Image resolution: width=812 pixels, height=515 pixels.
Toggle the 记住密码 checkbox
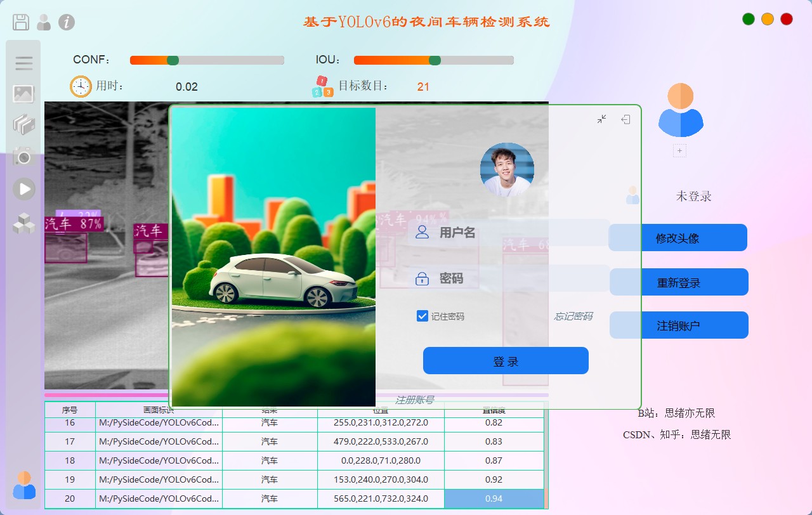click(x=422, y=316)
